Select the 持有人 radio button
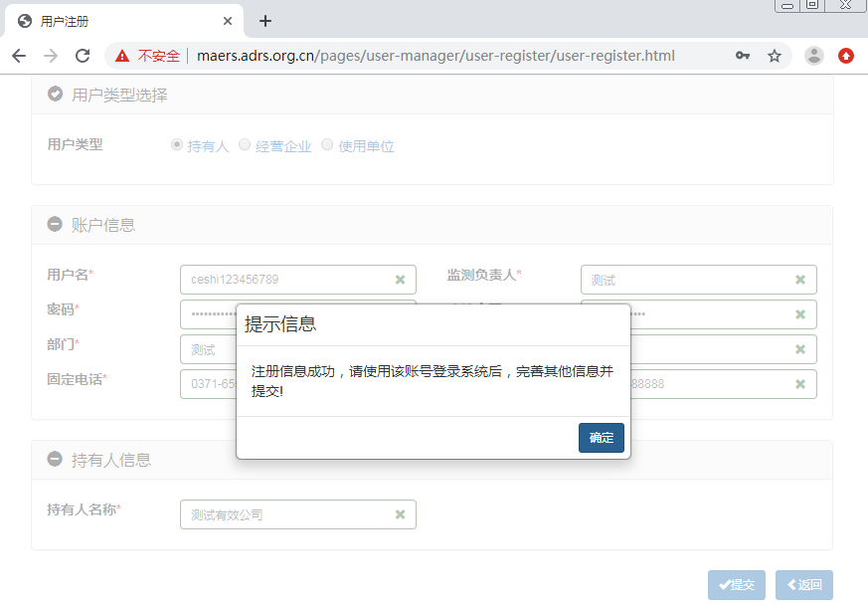Image resolution: width=868 pixels, height=608 pixels. (177, 144)
